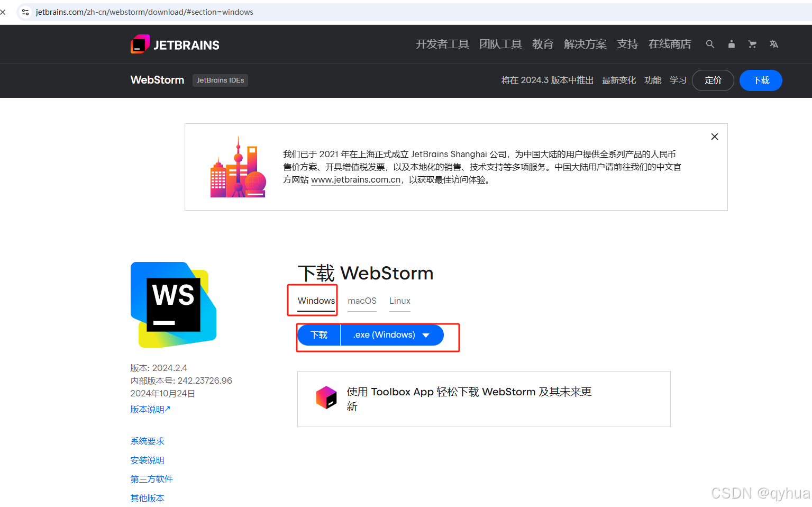Click the WebStorm WS product logo

click(174, 305)
